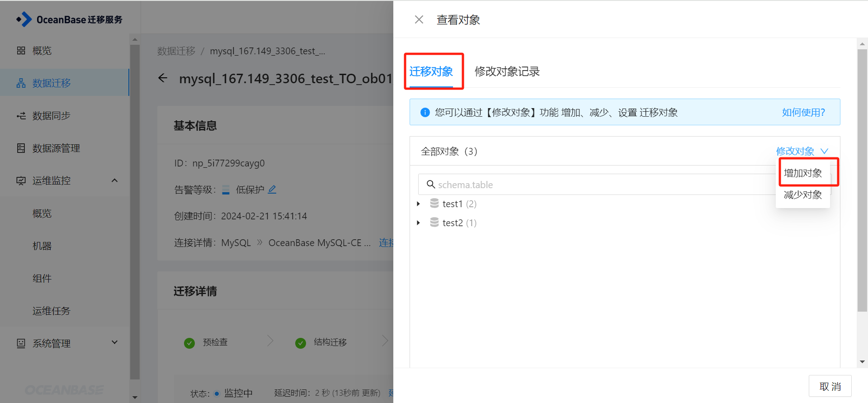Click the 低保护 level icon
This screenshot has width=868, height=403.
(226, 190)
